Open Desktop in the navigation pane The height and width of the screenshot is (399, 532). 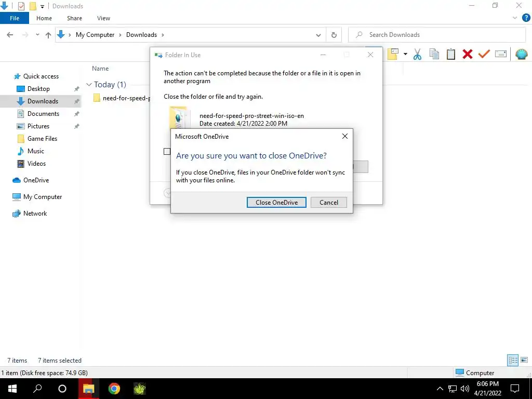pos(38,89)
